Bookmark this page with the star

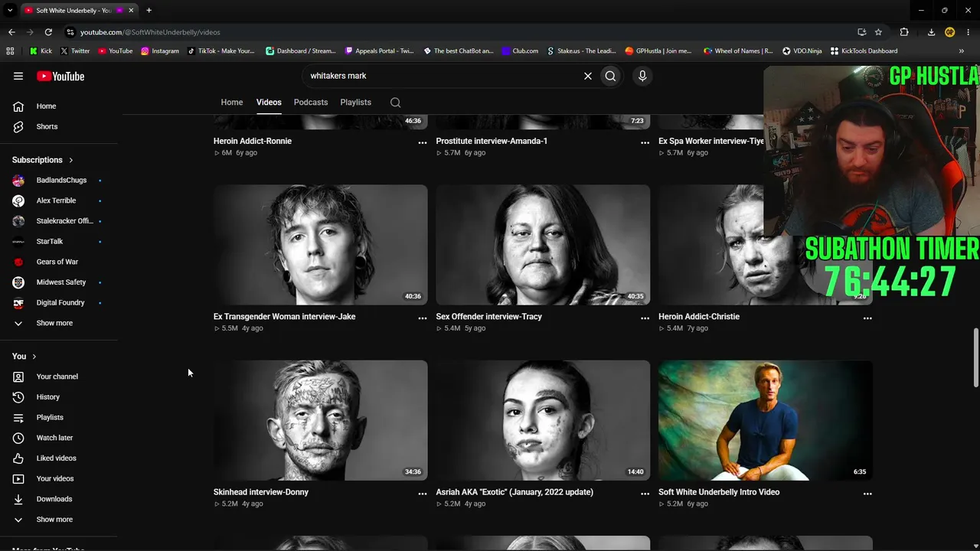878,32
